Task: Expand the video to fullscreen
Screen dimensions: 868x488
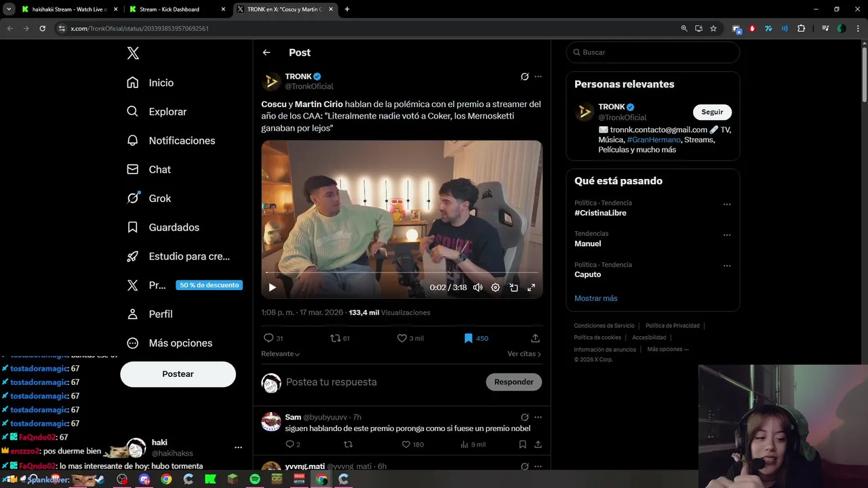Action: point(532,287)
